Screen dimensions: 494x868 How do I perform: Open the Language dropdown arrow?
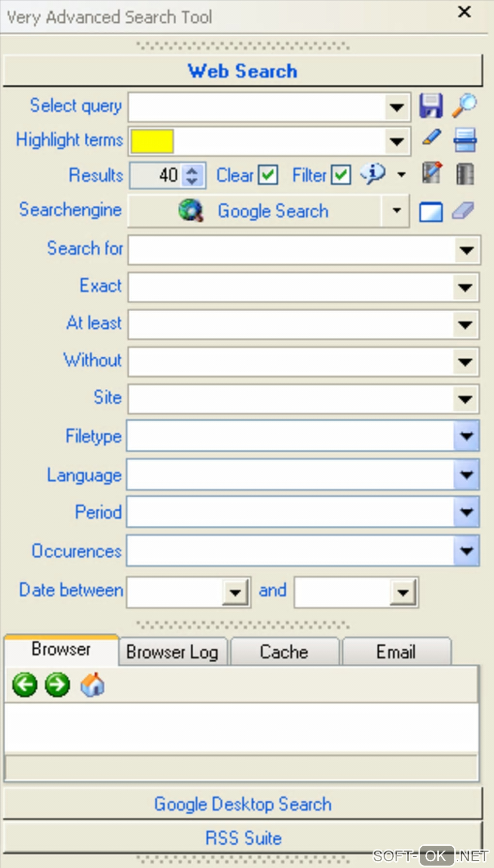466,474
